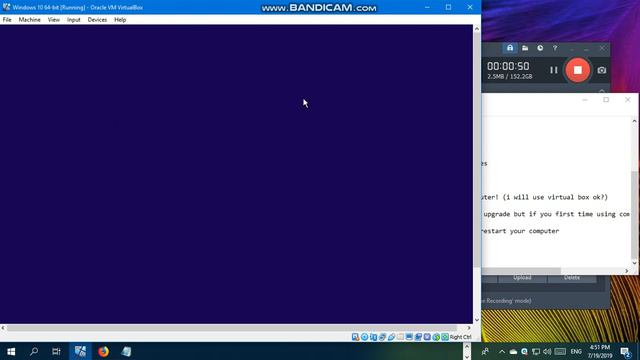Click the processor features indicator in VirtualBox status bar

coord(427,337)
